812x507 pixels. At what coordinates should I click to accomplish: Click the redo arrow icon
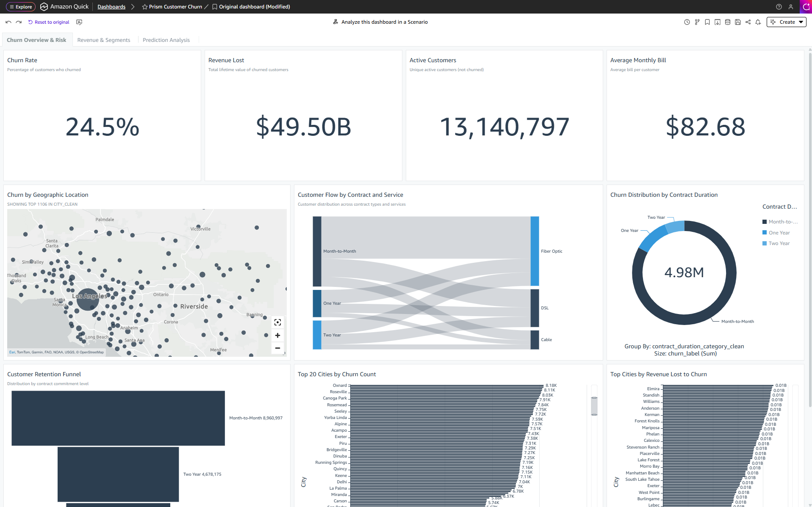click(19, 22)
